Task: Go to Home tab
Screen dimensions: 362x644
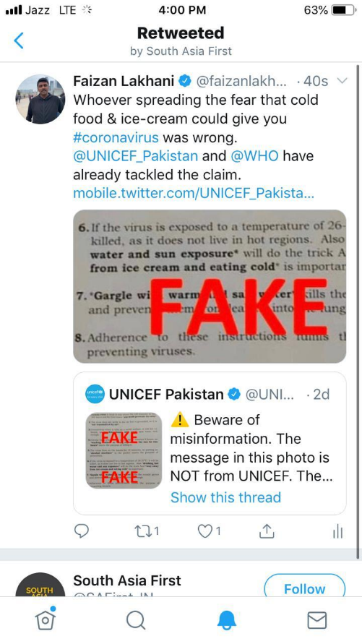Action: pos(45,619)
